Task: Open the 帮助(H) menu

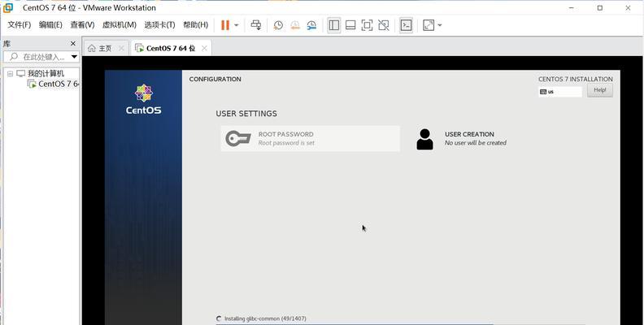Action: (x=195, y=25)
